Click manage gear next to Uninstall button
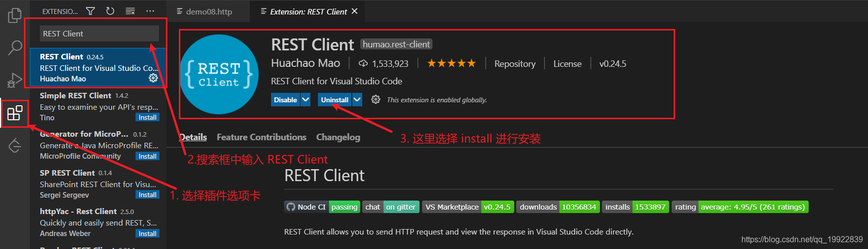 [376, 100]
